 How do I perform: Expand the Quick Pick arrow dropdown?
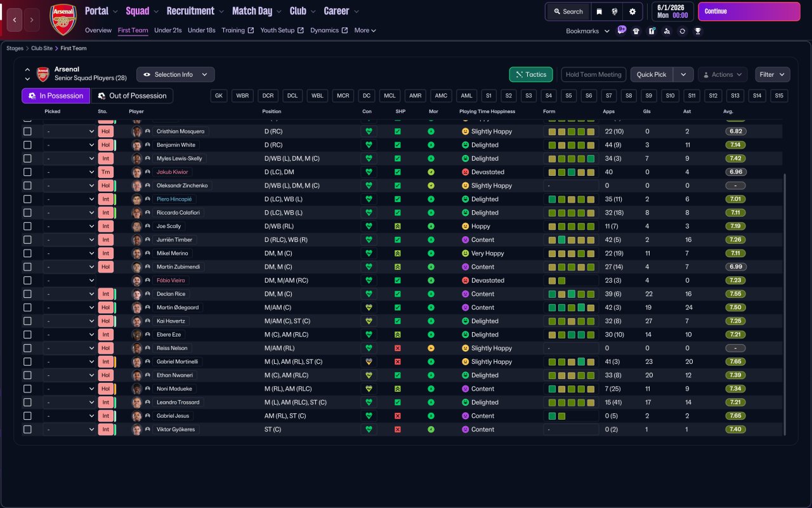[683, 74]
